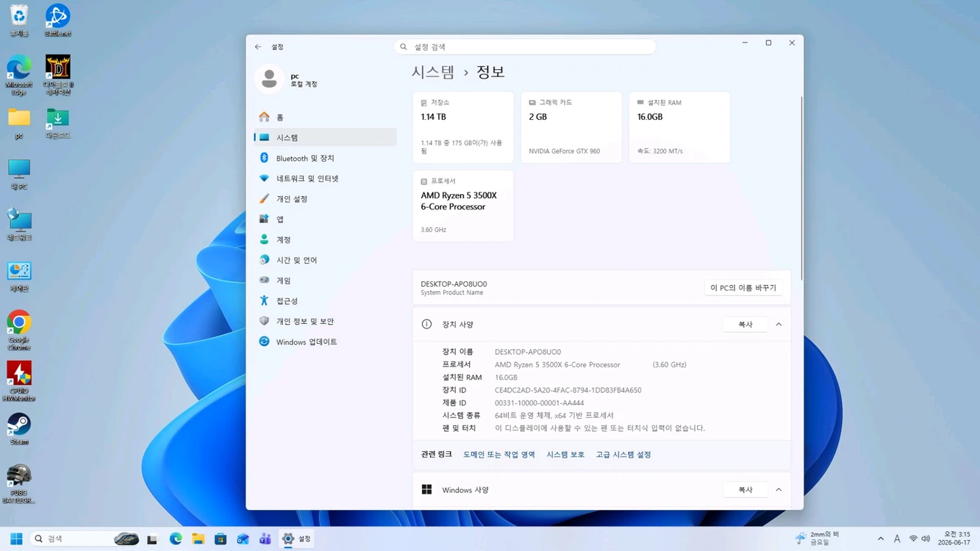Open the Diablo II desktop shortcut
Viewport: 980px width, 551px height.
click(x=58, y=76)
